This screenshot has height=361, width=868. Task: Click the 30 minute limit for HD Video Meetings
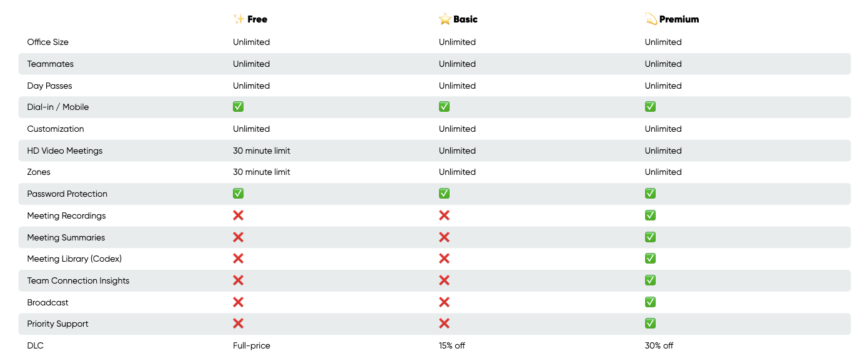(261, 151)
